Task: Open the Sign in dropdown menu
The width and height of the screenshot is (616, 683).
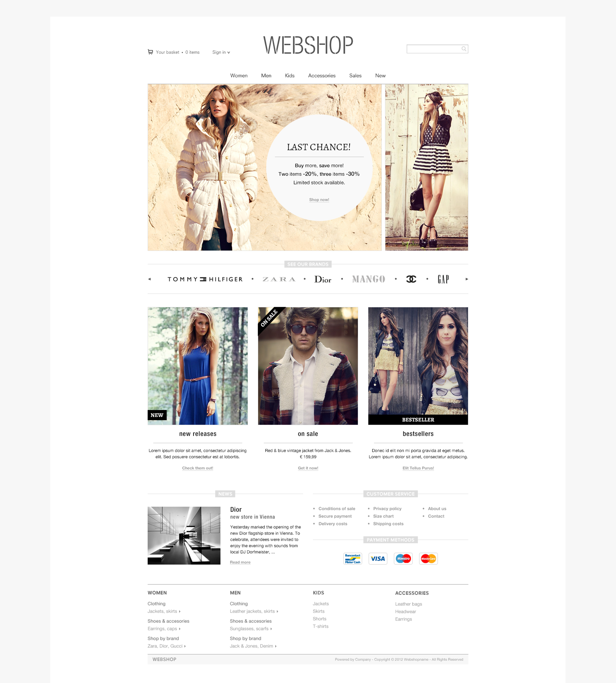Action: click(221, 52)
